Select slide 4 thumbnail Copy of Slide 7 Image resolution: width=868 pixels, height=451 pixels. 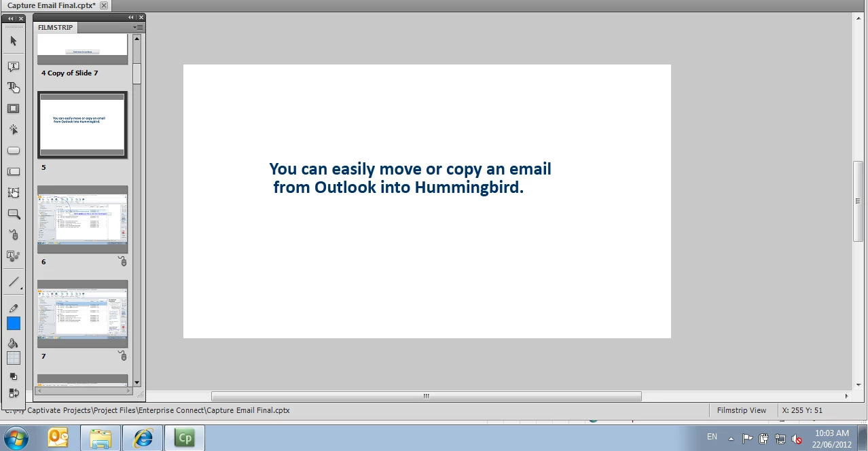tap(82, 50)
